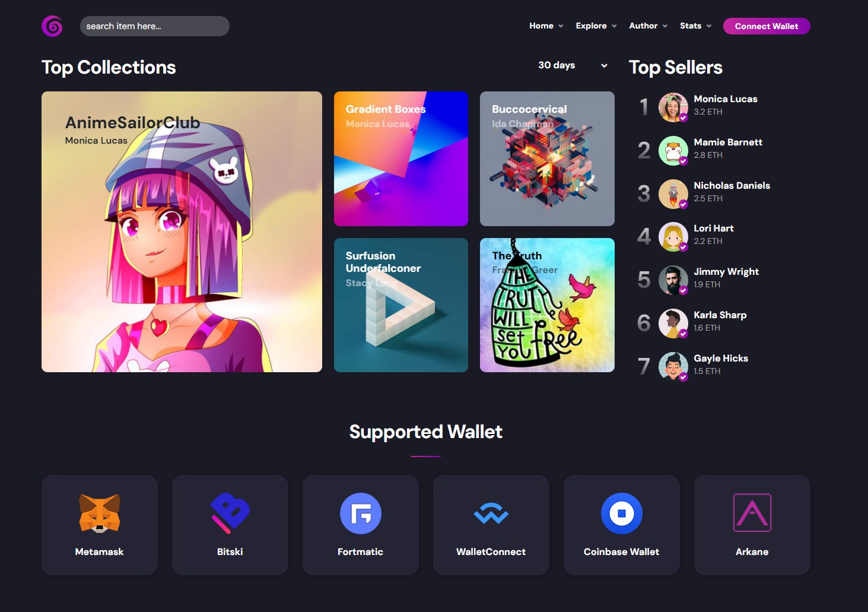The height and width of the screenshot is (612, 868).
Task: Choose the Arkane wallet icon
Action: pos(752,513)
